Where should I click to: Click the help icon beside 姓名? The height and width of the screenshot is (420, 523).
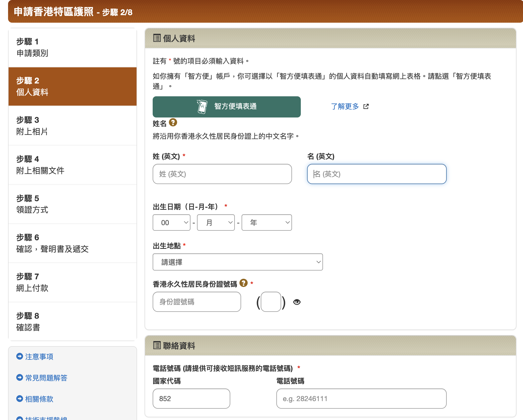point(173,123)
